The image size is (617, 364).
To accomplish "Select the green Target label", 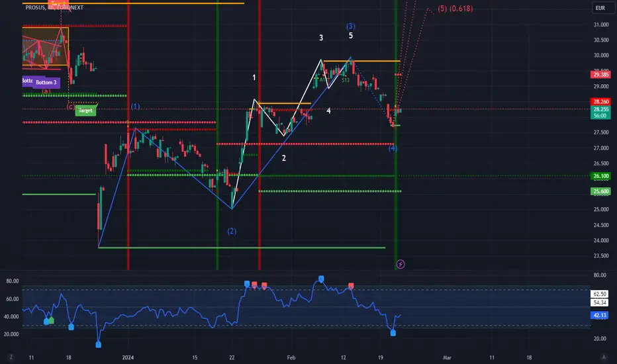I will click(85, 110).
